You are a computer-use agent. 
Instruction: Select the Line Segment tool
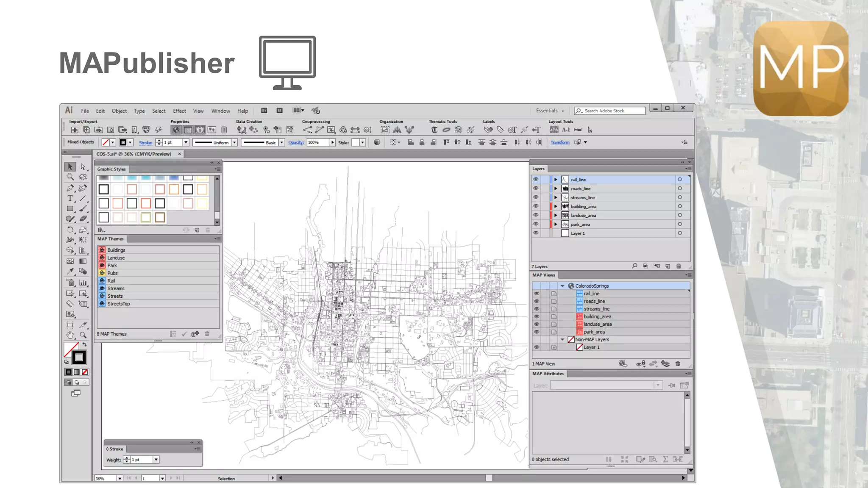[83, 198]
